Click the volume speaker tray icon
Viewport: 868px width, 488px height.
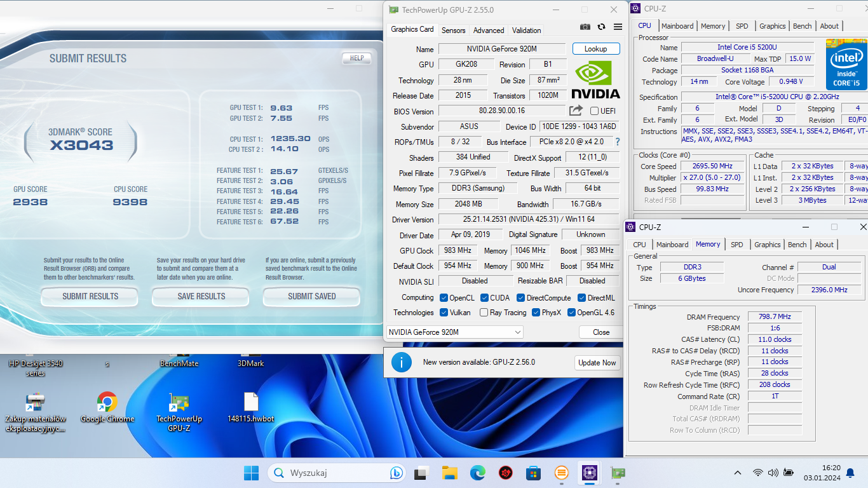pos(773,473)
